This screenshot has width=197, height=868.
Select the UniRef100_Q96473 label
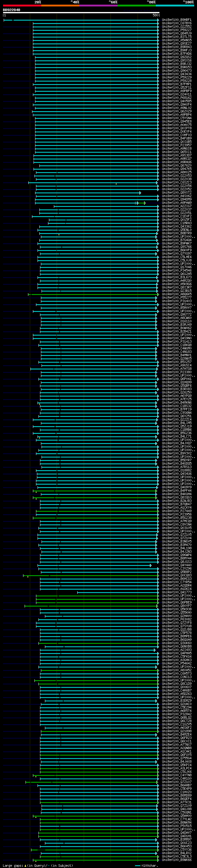[x=176, y=71]
